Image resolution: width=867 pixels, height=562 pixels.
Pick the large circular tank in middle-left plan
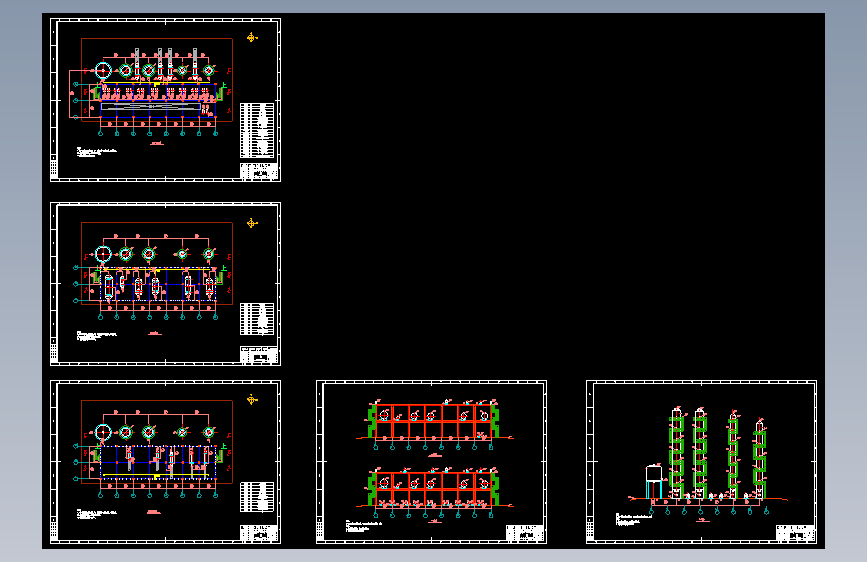(103, 254)
